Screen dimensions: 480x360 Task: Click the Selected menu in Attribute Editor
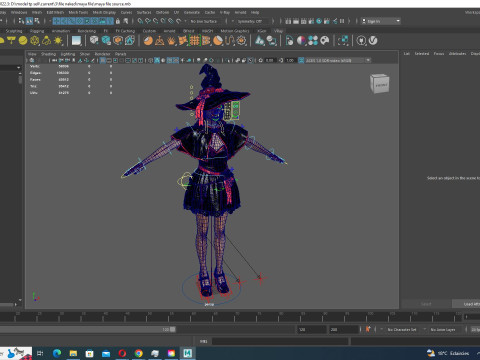[x=422, y=54]
